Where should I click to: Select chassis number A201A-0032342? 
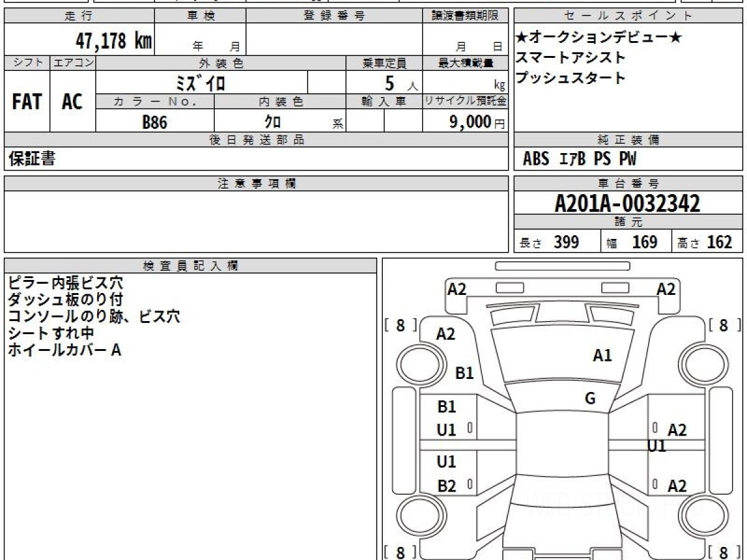[x=628, y=203]
